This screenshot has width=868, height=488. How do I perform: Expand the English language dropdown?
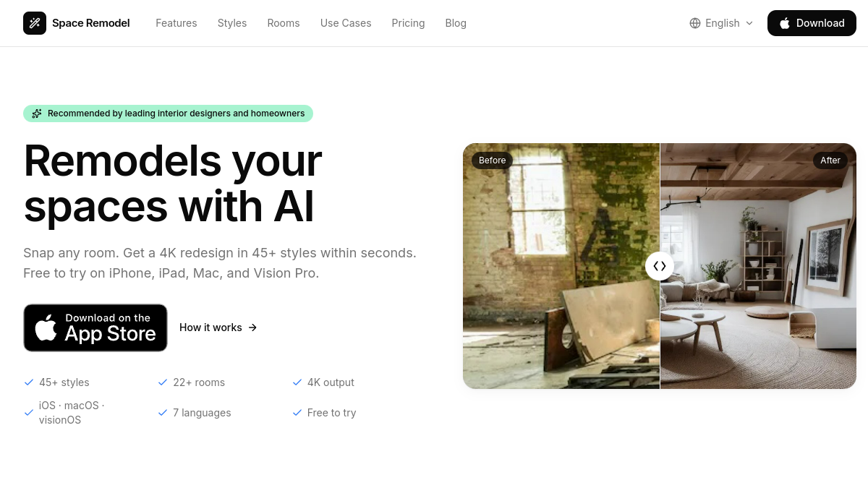click(x=721, y=23)
